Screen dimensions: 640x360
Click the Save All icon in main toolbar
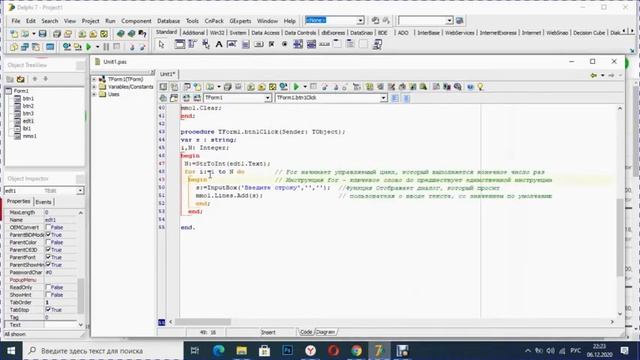tap(57, 34)
